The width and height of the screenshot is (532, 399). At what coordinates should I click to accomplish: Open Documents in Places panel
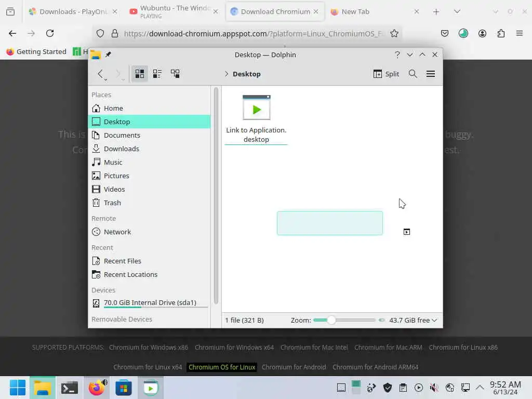[x=149, y=136]
